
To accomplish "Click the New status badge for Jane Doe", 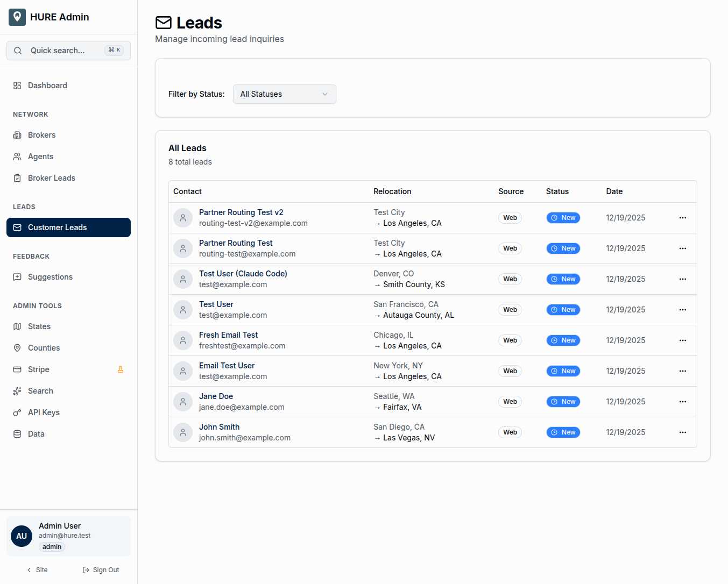I will click(563, 402).
